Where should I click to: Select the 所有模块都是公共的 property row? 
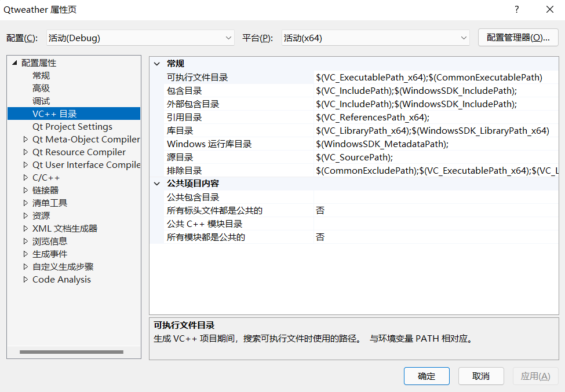tap(362, 237)
